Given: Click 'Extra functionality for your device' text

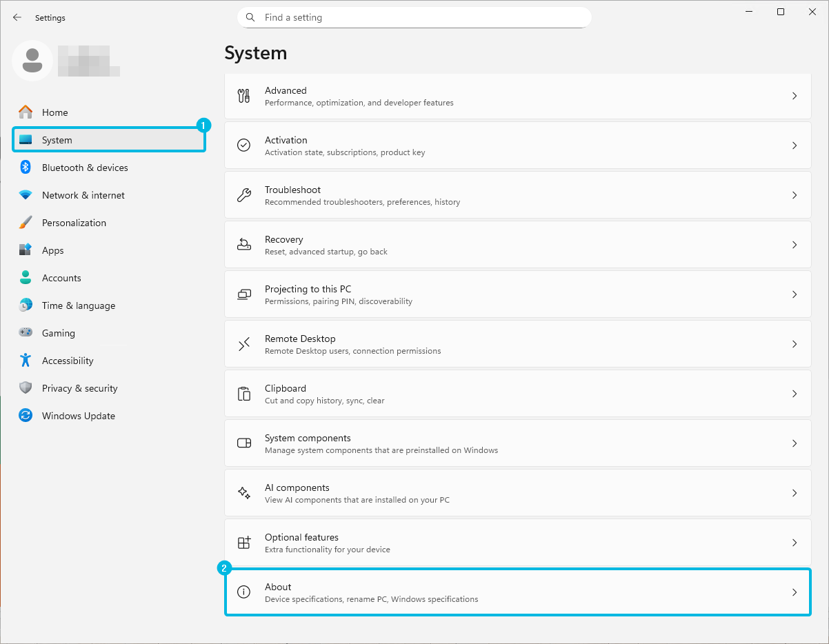Looking at the screenshot, I should 328,550.
